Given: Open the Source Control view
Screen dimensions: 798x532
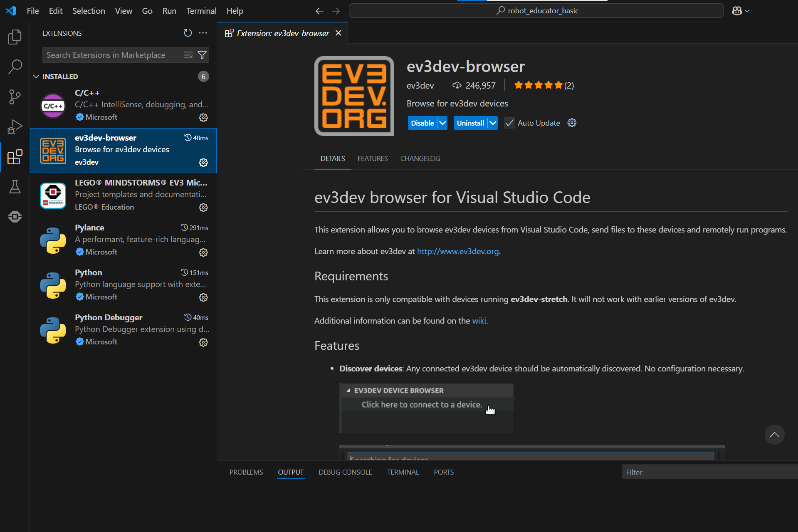Looking at the screenshot, I should pyautogui.click(x=15, y=97).
